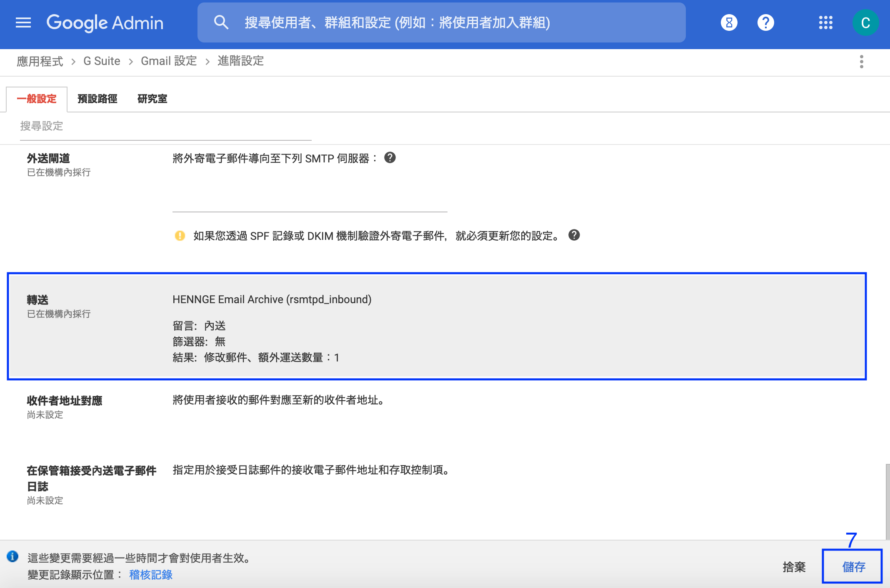Image resolution: width=890 pixels, height=588 pixels.
Task: Select the 一般設定 tab
Action: coord(37,99)
